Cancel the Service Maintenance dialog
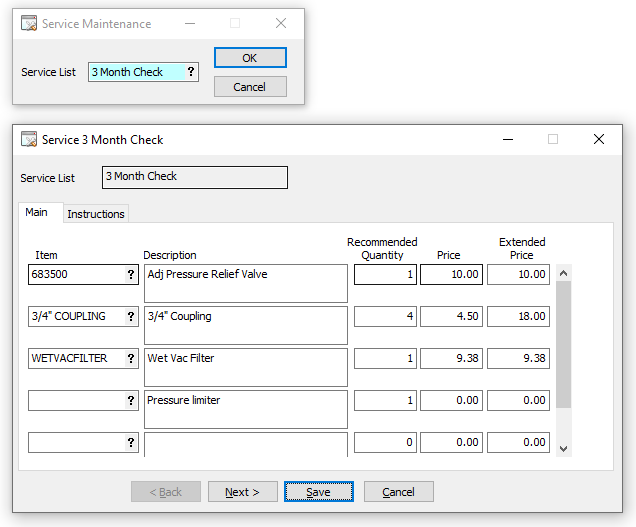This screenshot has height=527, width=636. [x=250, y=87]
